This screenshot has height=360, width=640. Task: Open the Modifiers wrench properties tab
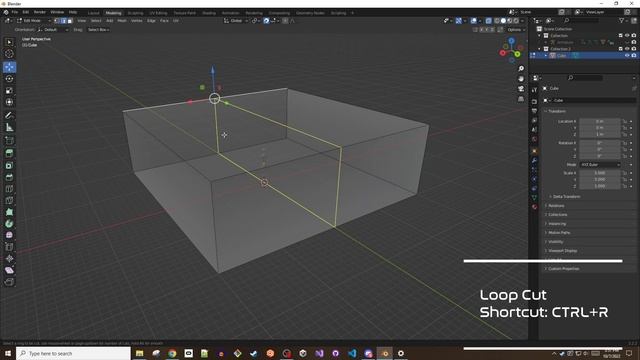(x=534, y=160)
